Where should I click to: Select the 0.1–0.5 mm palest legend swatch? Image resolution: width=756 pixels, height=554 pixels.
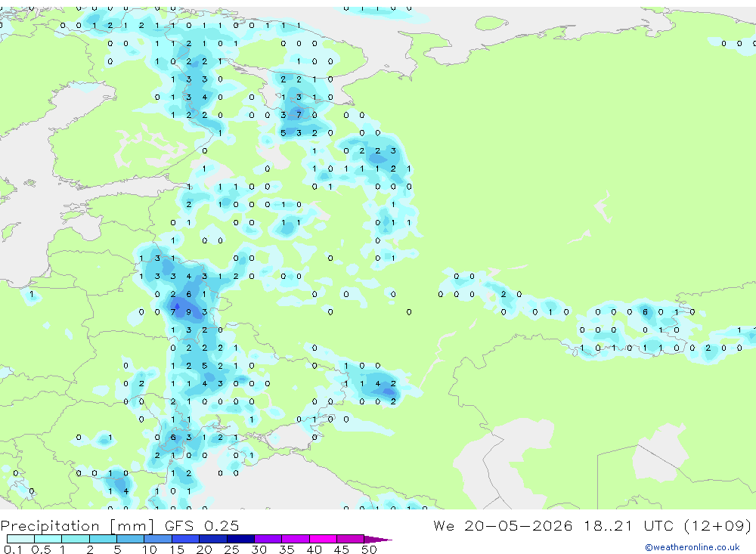pyautogui.click(x=20, y=539)
